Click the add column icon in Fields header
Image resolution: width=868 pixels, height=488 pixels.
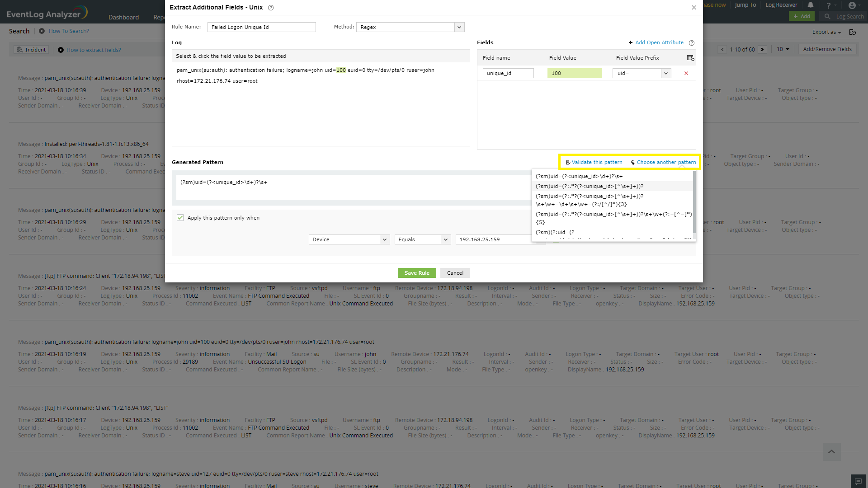click(x=690, y=58)
